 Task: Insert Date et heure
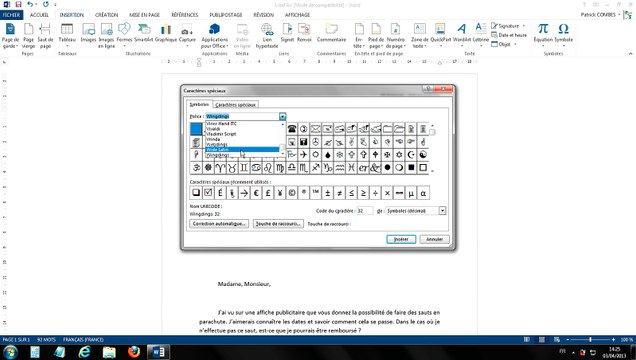pos(509,35)
